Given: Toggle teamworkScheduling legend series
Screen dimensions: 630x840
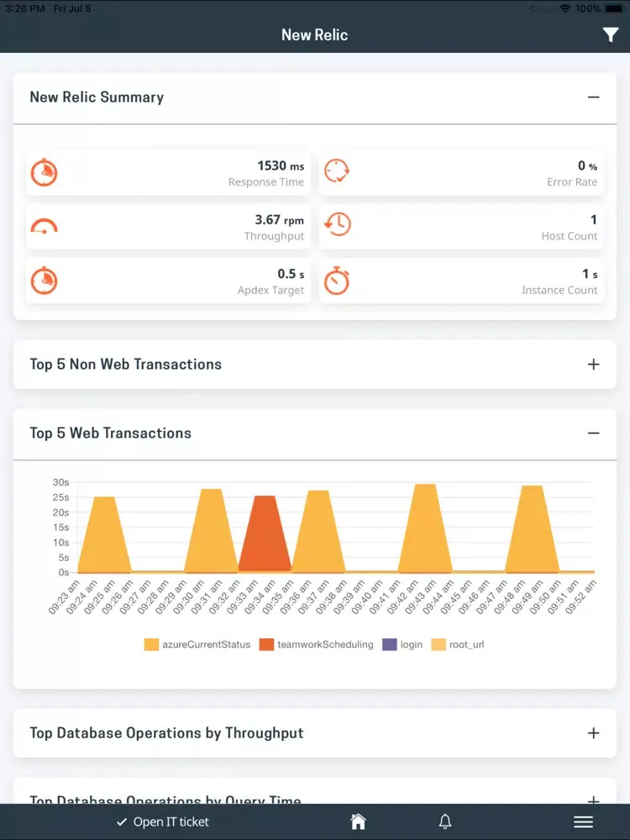Looking at the screenshot, I should 316,644.
